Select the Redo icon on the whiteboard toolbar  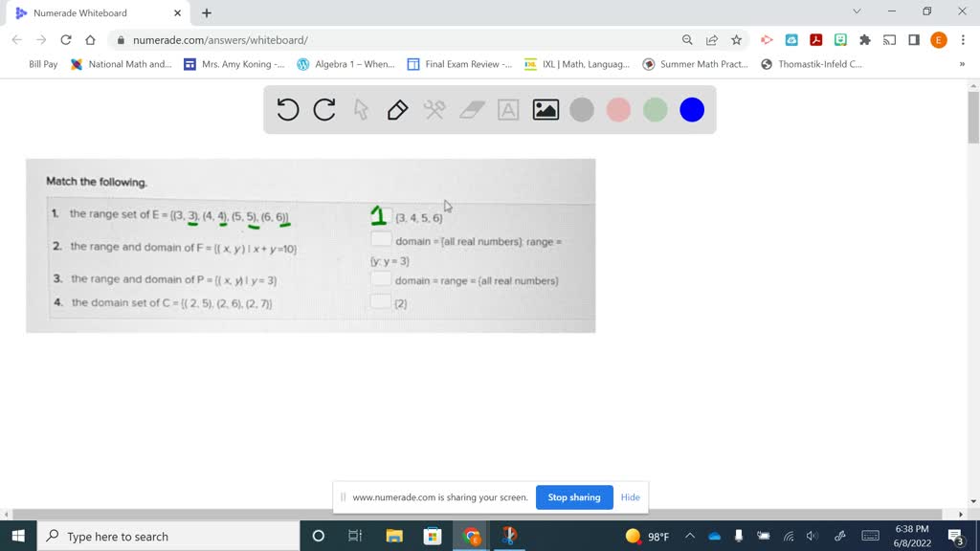point(323,109)
